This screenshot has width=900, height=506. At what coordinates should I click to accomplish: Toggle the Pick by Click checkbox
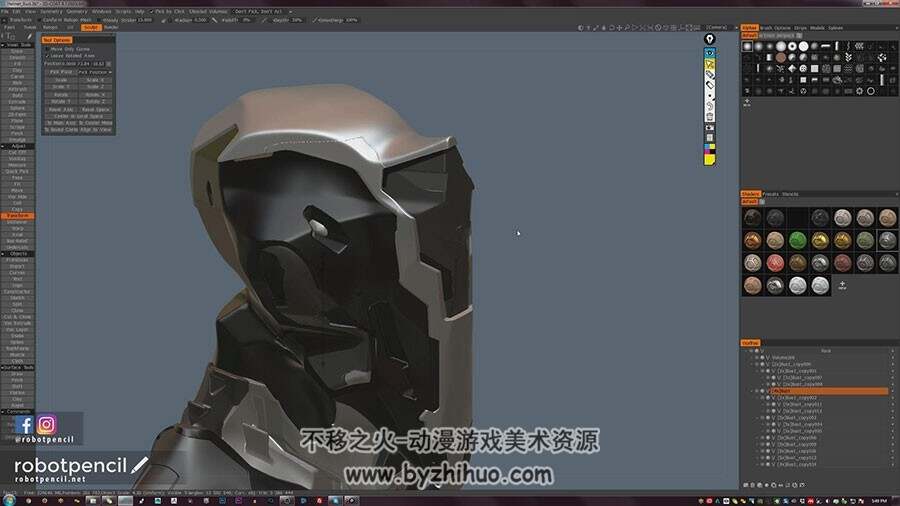(x=152, y=11)
